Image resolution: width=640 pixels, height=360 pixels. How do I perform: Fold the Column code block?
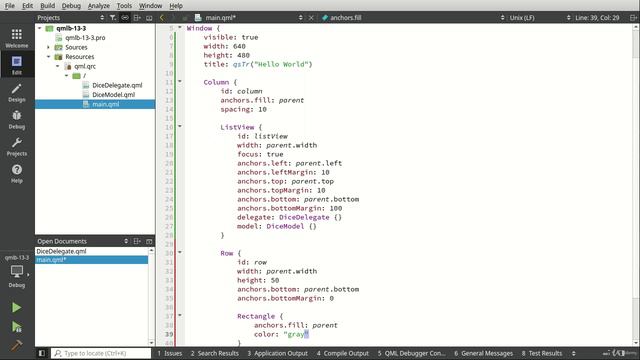pos(180,81)
